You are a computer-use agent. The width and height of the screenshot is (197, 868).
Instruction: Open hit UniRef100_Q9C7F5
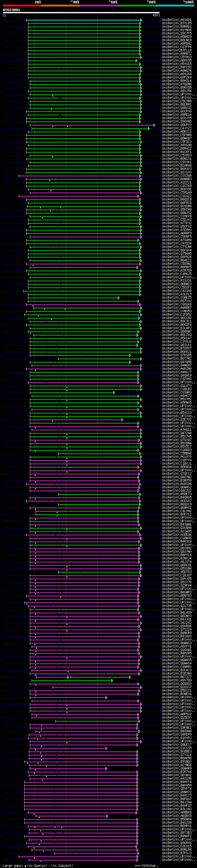click(x=177, y=33)
